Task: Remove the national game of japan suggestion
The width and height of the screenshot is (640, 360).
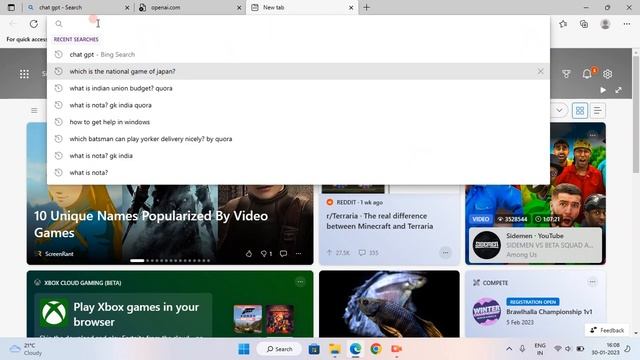Action: 540,71
